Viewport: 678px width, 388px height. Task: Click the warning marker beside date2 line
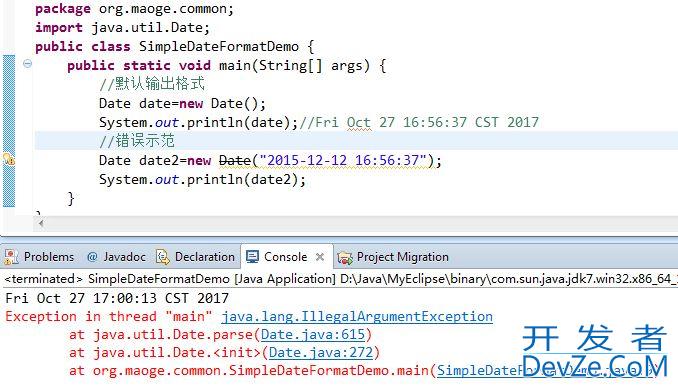click(x=9, y=159)
